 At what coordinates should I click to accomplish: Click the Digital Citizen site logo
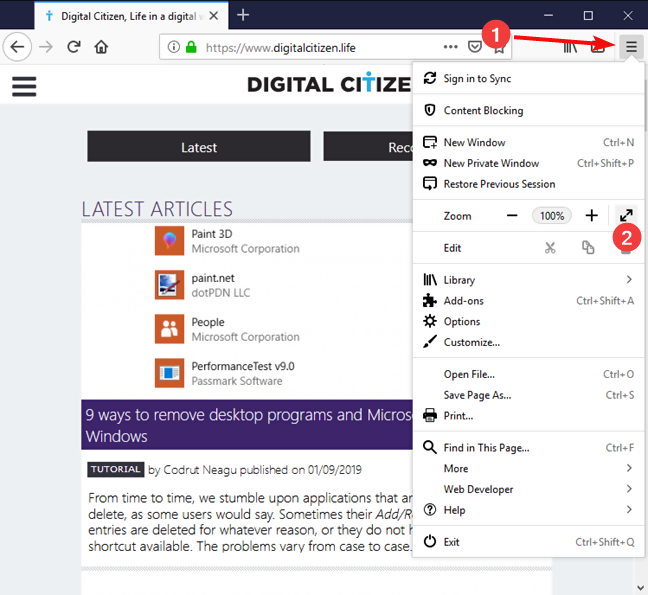click(329, 84)
